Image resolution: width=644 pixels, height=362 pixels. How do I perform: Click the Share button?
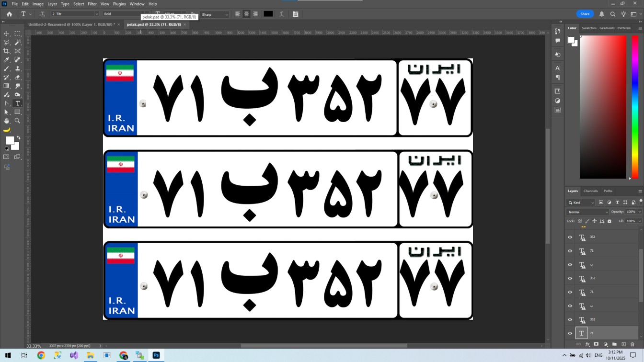click(x=585, y=14)
